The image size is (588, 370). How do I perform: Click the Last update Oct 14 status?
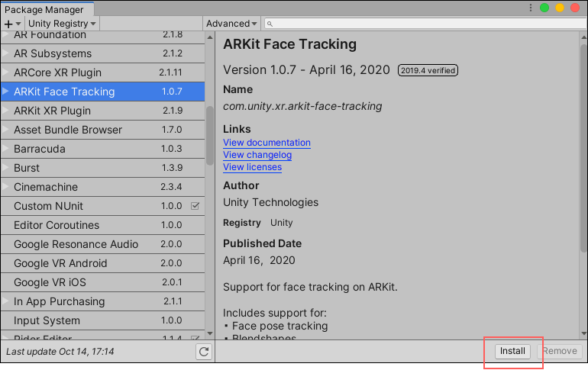(60, 352)
